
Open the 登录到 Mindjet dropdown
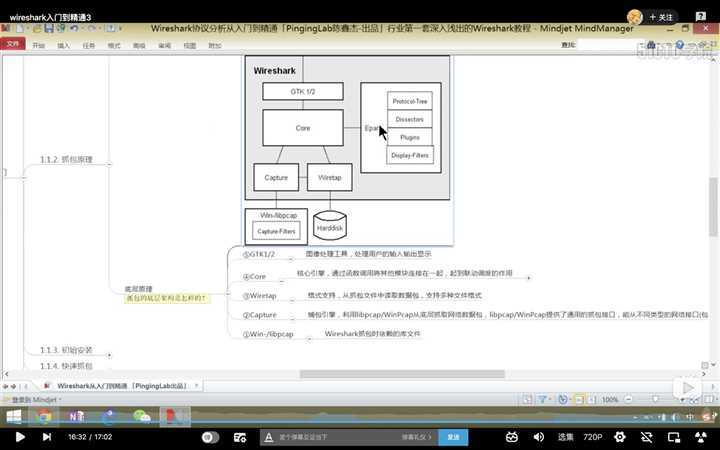pos(36,400)
